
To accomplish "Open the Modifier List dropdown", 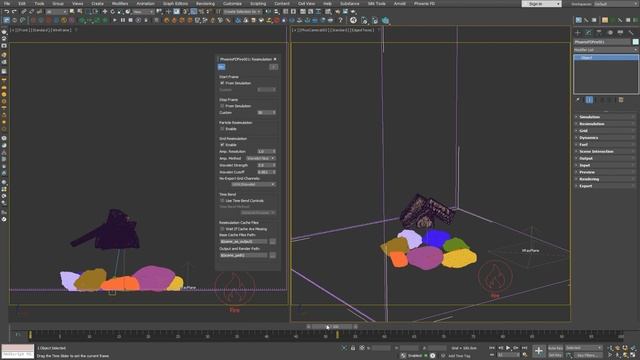I will pos(606,50).
